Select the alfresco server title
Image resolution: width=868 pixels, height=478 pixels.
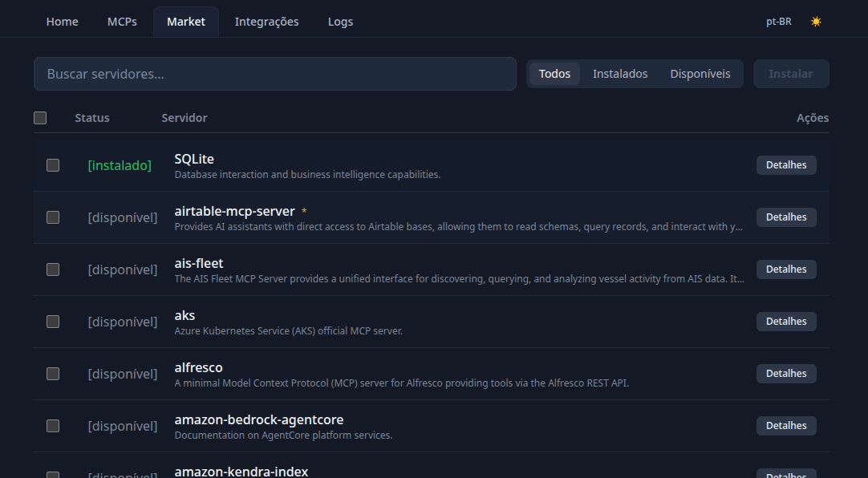tap(198, 367)
